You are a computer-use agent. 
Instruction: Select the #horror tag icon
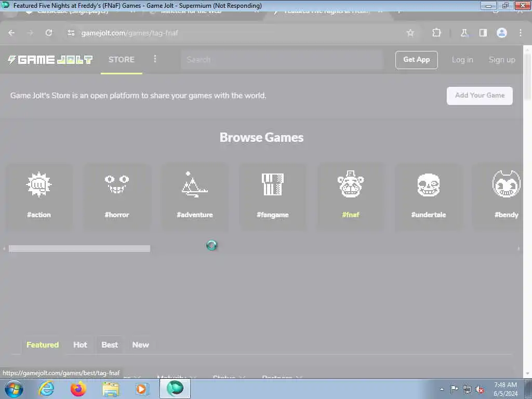tap(117, 184)
